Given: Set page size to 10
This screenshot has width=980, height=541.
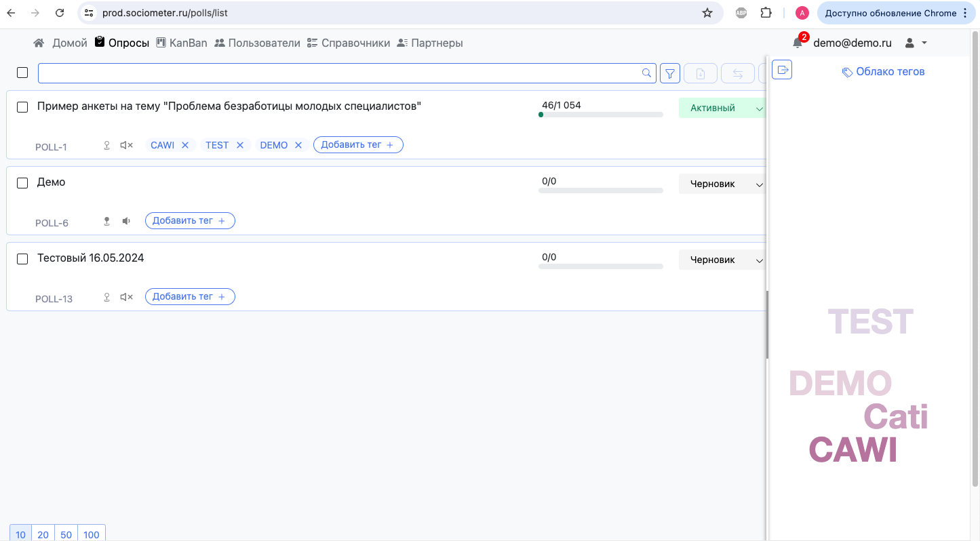Looking at the screenshot, I should 21,534.
